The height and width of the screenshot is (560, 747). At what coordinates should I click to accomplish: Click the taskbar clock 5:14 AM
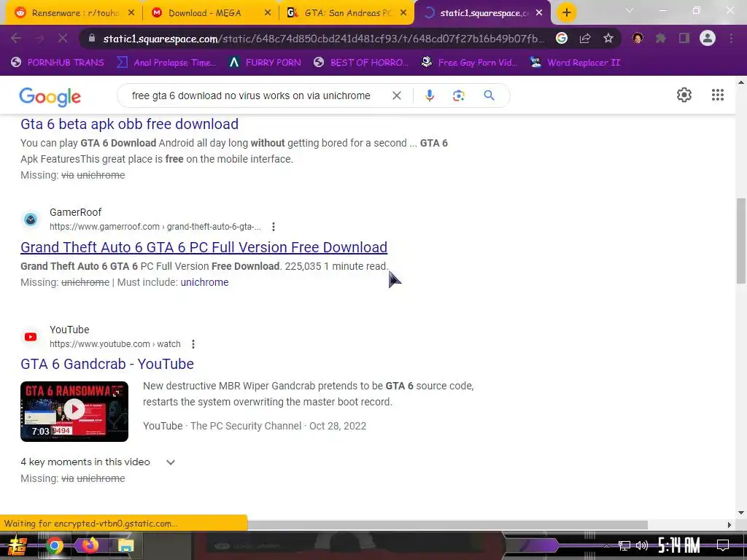(679, 545)
